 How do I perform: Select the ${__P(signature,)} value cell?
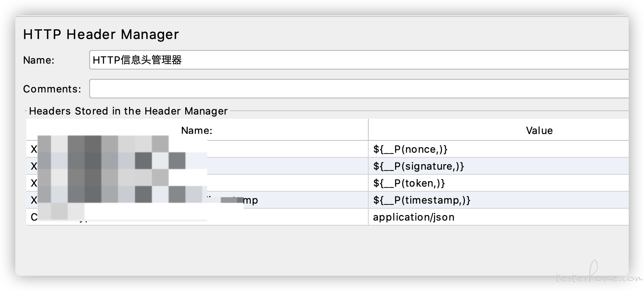[498, 166]
